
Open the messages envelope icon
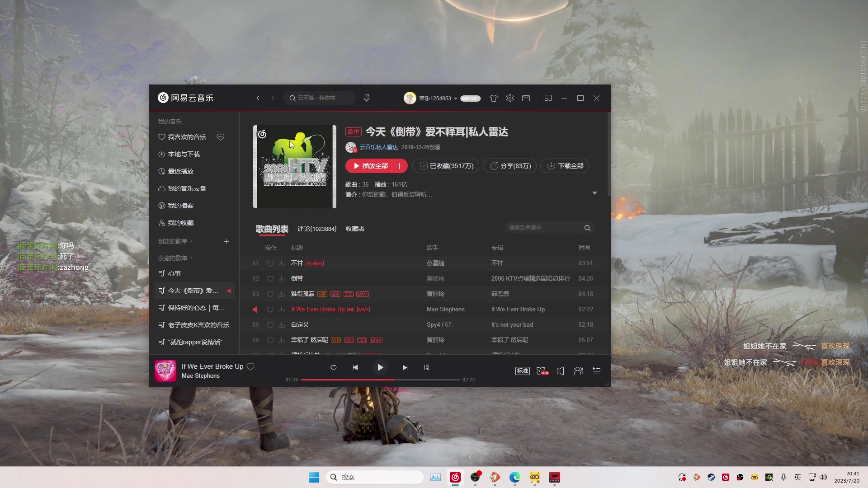526,98
